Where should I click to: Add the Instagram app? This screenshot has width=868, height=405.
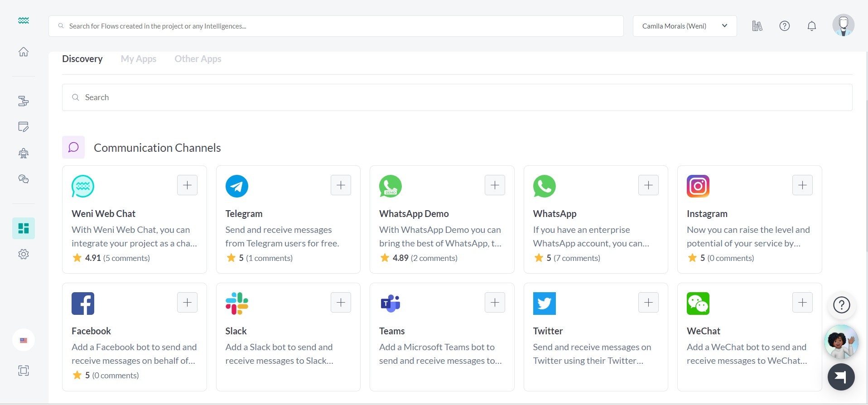coord(802,185)
